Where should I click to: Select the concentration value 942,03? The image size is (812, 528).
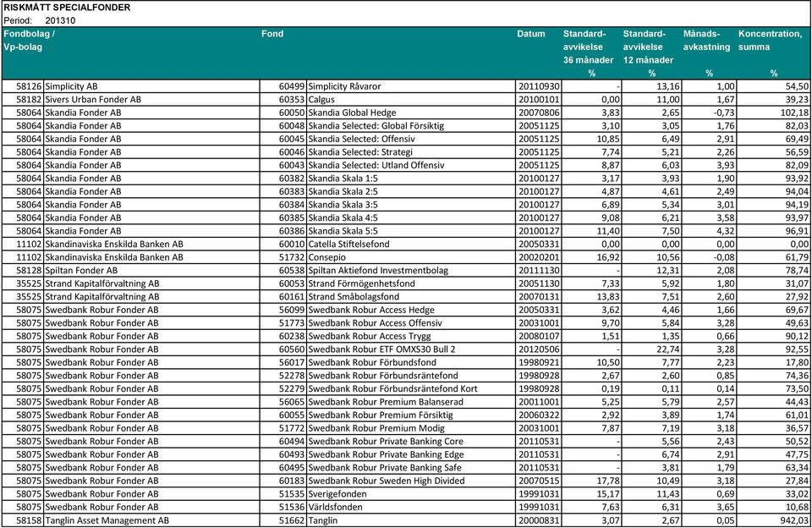coord(794,520)
